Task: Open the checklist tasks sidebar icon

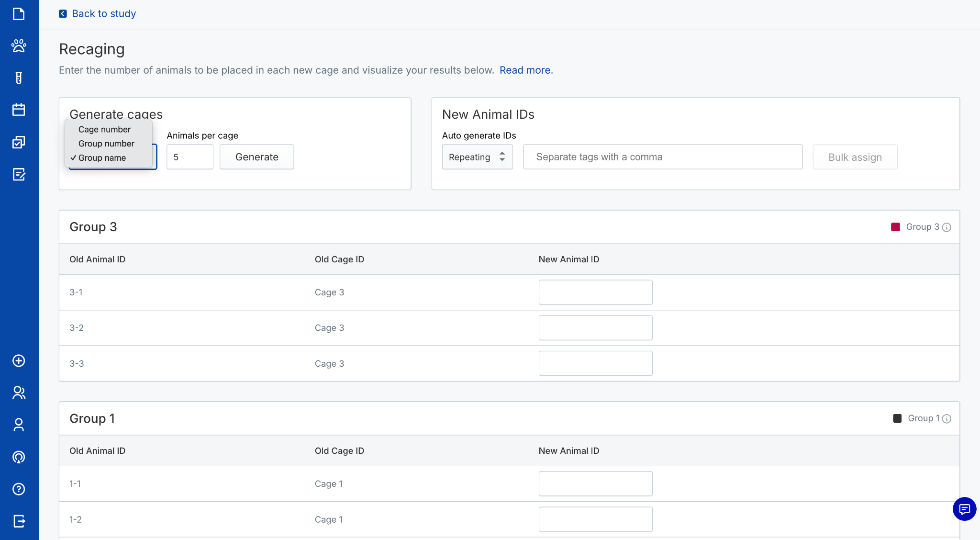Action: click(x=19, y=142)
